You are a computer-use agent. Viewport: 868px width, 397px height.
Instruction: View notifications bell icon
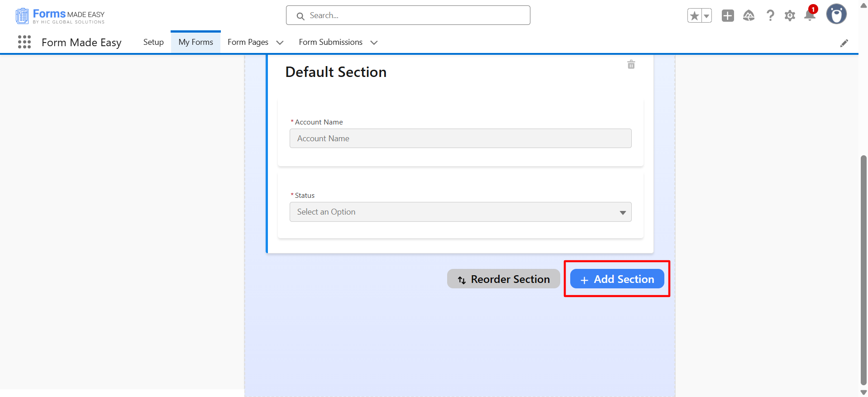810,16
